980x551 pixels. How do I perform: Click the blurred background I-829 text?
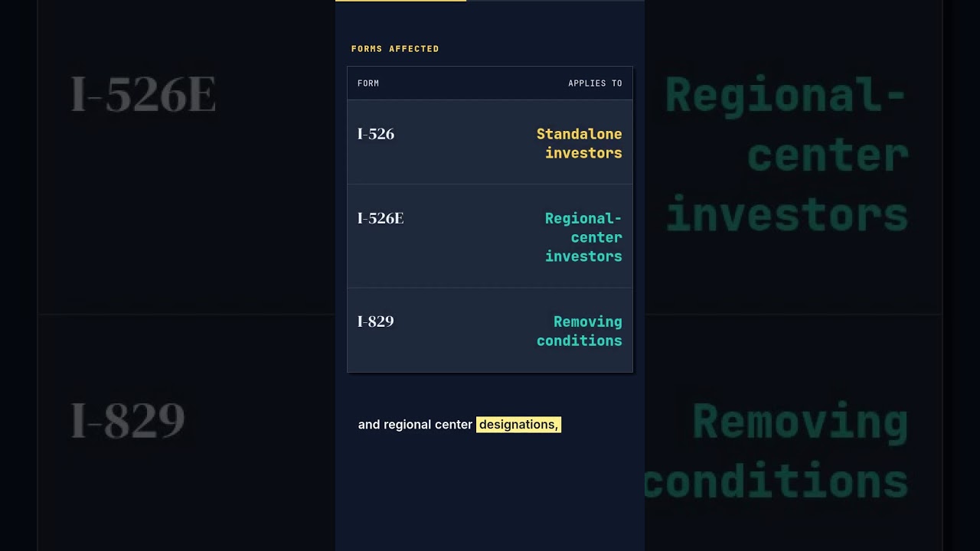click(128, 420)
